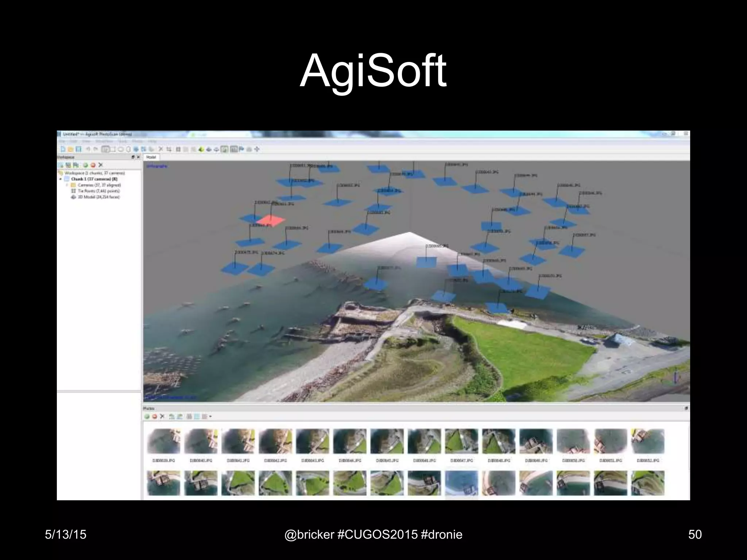Undock the Photos panel
Screen dimensions: 747x560
[x=686, y=408]
